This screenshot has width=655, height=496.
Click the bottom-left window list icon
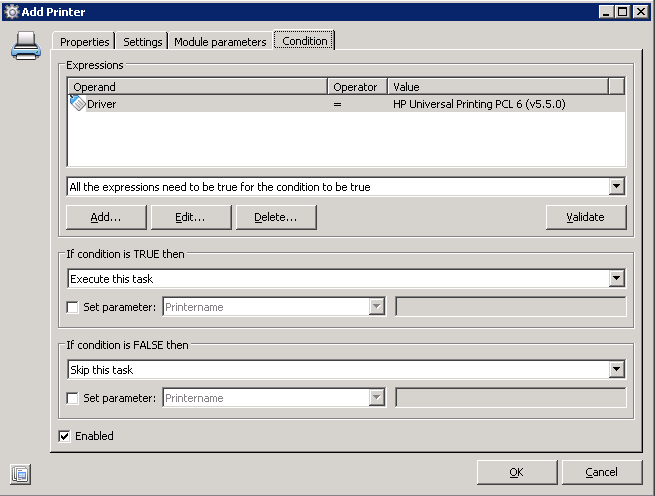coord(20,474)
